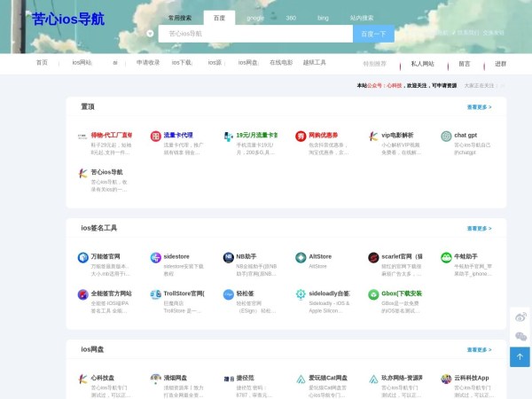The width and height of the screenshot is (532, 399).
Task: Click the 百度一下 search button
Action: [373, 34]
